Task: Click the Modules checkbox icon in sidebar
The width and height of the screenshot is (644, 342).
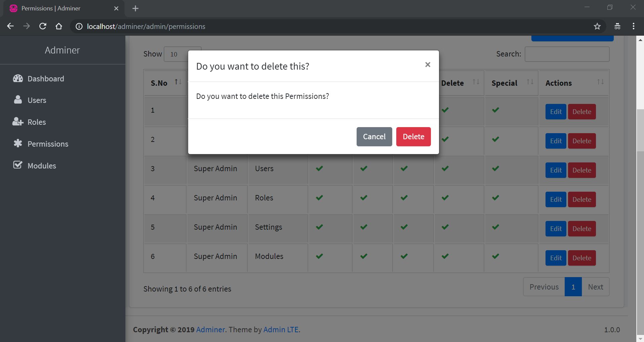Action: pos(18,165)
